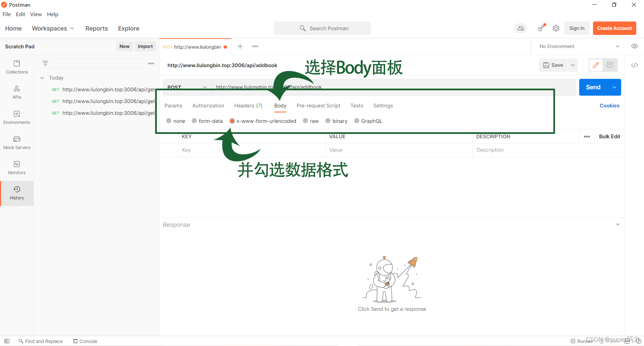
Task: Open the Send options dropdown arrow
Action: click(614, 87)
